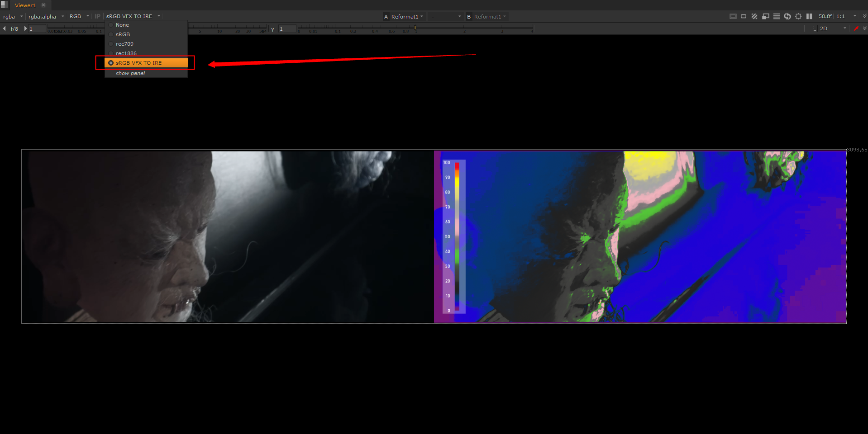Click the region of interest crosshair icon

pyautogui.click(x=798, y=16)
